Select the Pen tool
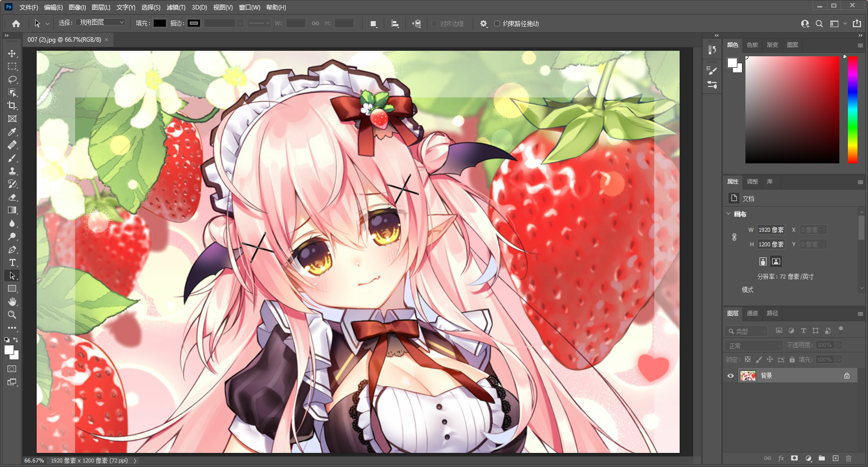This screenshot has height=467, width=868. click(12, 249)
